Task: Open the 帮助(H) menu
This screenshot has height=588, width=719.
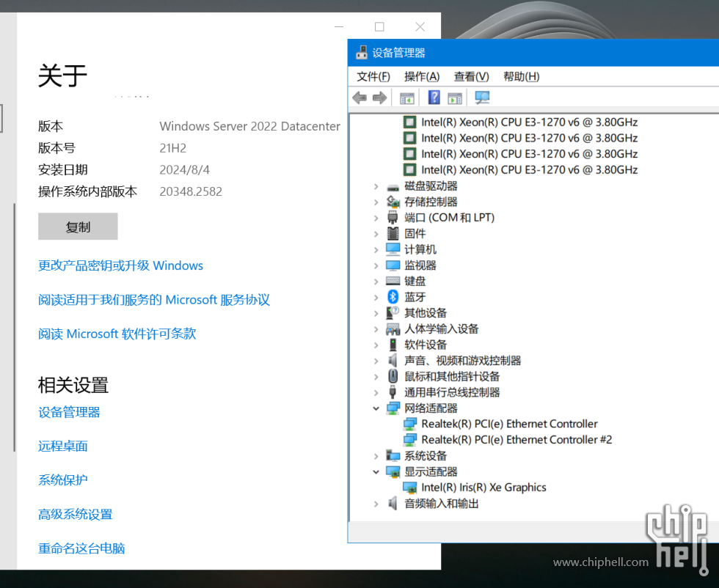Action: (522, 76)
